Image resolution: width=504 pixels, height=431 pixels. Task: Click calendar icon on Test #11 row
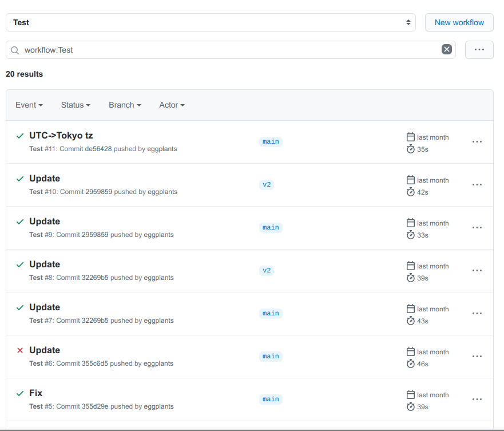pyautogui.click(x=410, y=137)
